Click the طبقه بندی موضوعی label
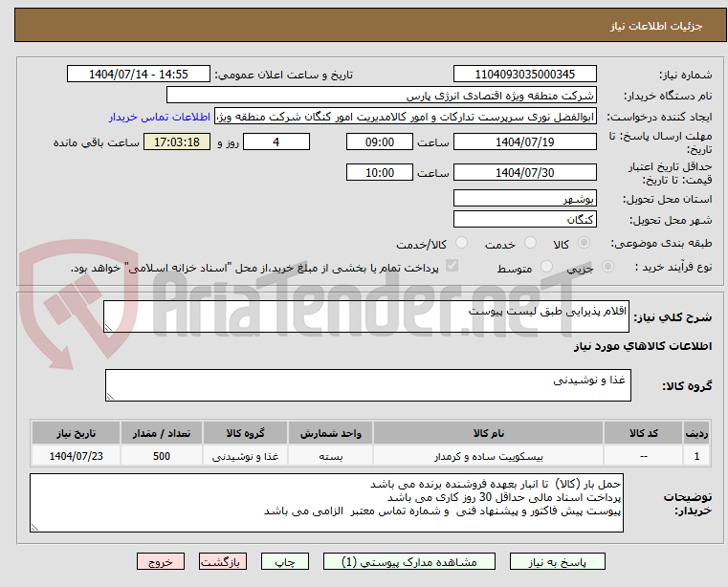728x587 pixels. click(x=661, y=243)
